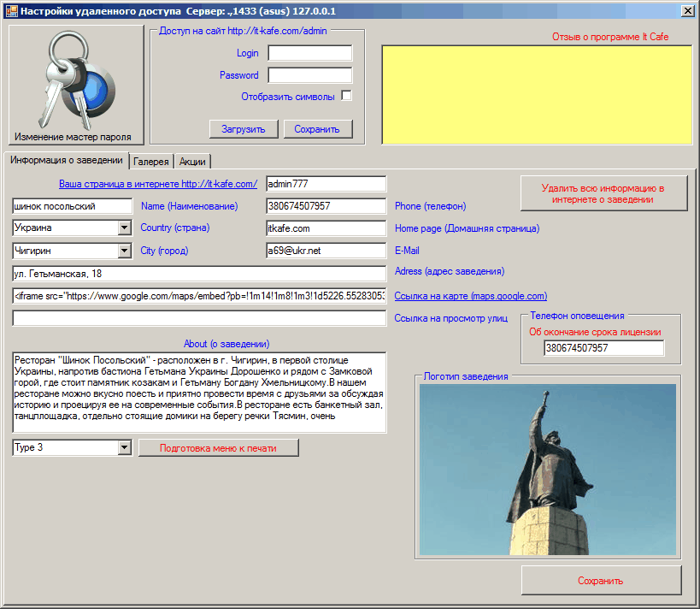Expand the City (город) dropdown
Image resolution: width=700 pixels, height=609 pixels.
click(x=125, y=251)
